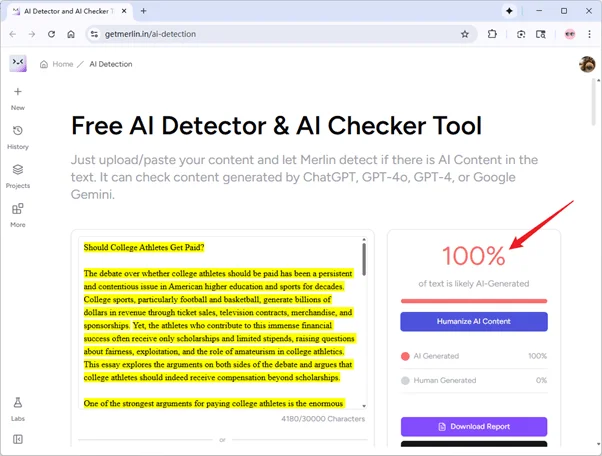Open the browser home page
602x456 pixels.
point(71,34)
